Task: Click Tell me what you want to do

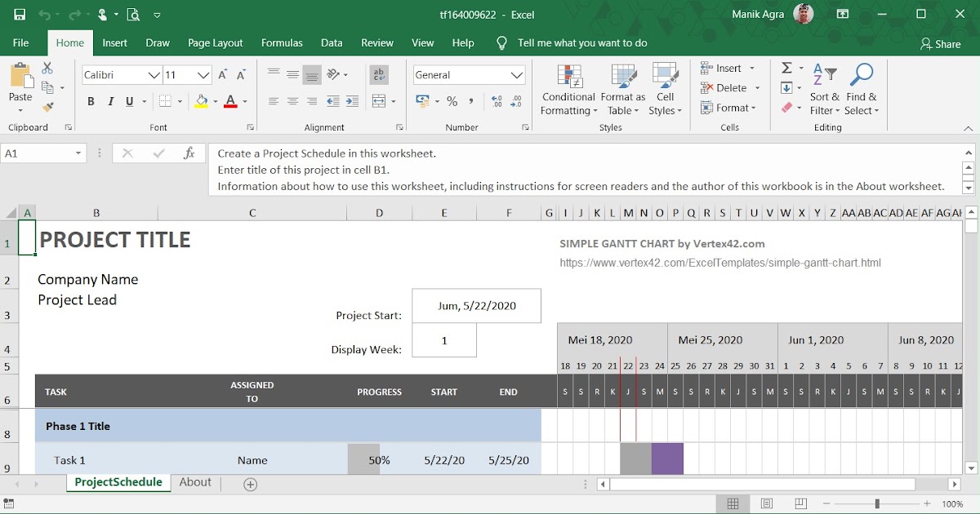Action: (x=581, y=43)
